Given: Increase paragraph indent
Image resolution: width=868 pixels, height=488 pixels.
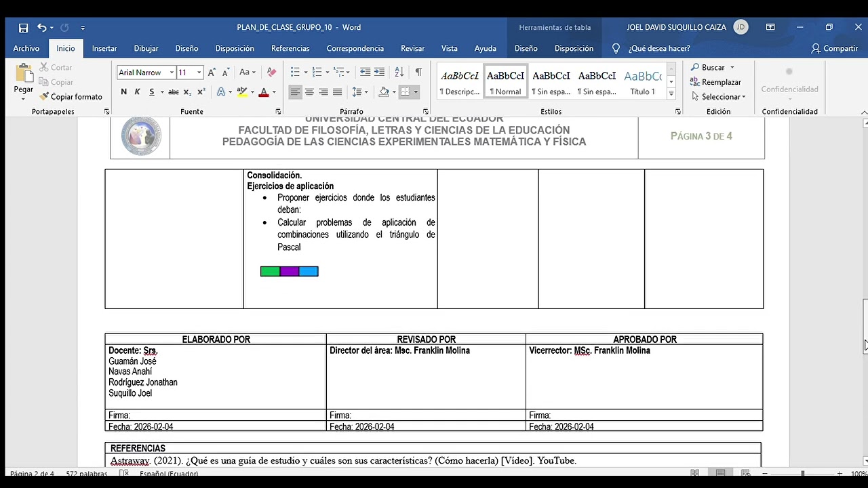Looking at the screenshot, I should (379, 73).
